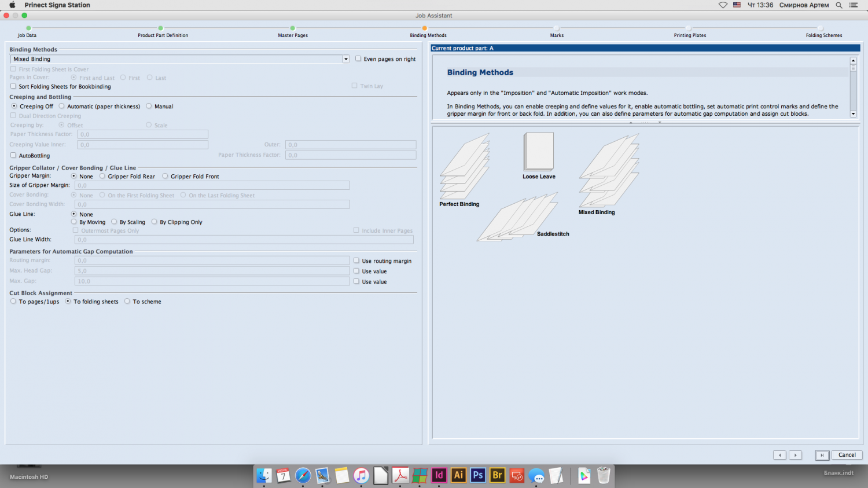Open Messages from the dock

(537, 475)
